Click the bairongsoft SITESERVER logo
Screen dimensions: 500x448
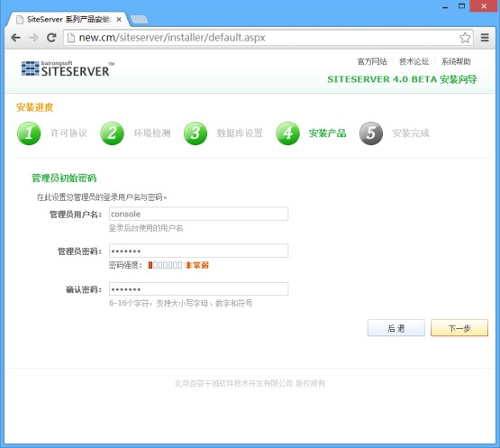click(x=68, y=69)
